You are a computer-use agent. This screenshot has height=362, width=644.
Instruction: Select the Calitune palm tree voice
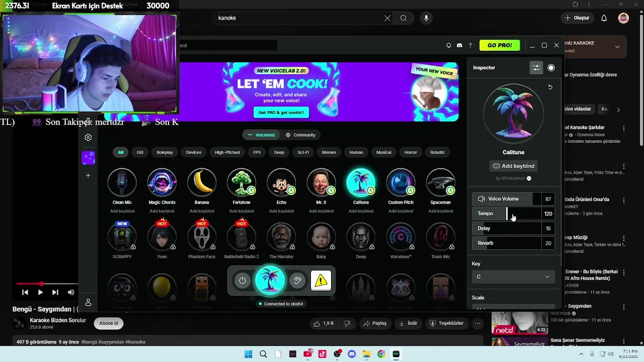[x=361, y=183]
